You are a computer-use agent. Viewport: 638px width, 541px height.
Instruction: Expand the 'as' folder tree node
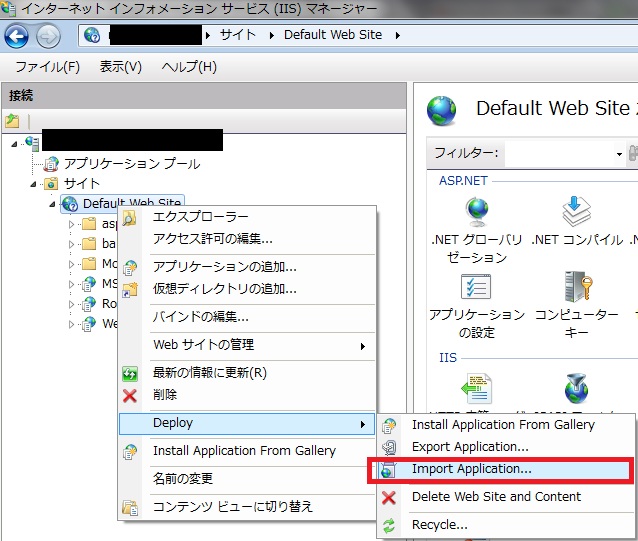(72, 224)
